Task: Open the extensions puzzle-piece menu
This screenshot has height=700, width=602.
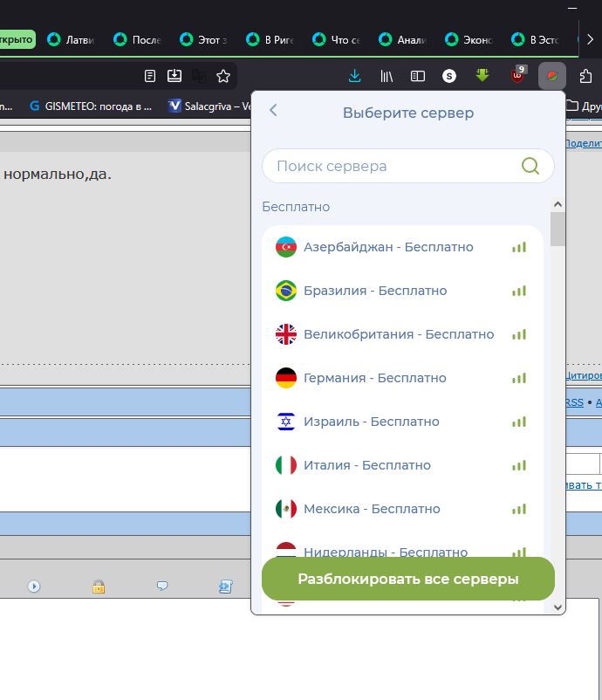Action: [x=585, y=76]
